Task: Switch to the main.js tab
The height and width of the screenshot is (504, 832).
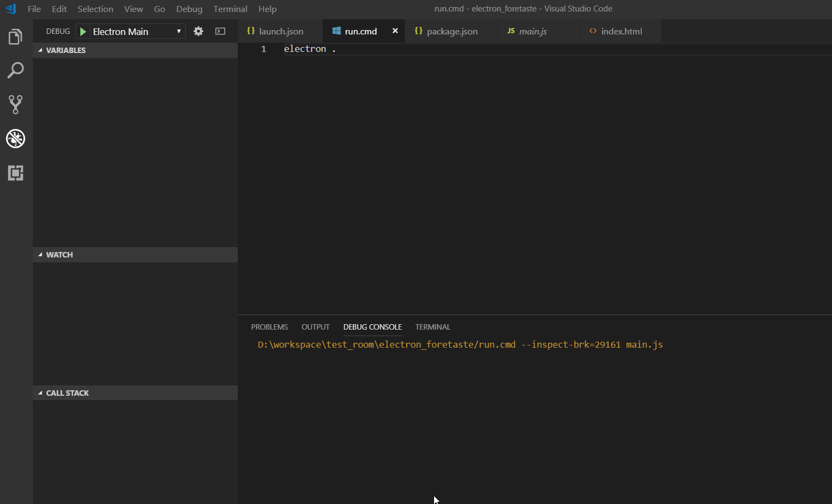Action: click(x=531, y=31)
